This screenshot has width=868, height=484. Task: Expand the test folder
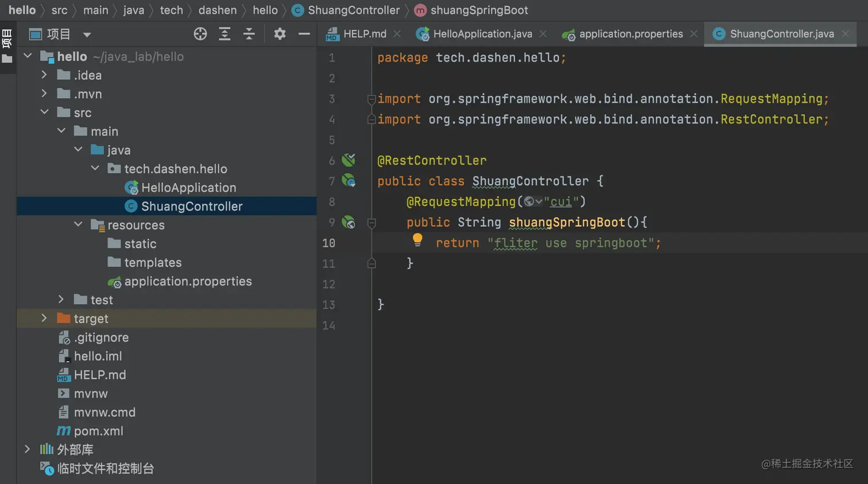click(x=61, y=299)
